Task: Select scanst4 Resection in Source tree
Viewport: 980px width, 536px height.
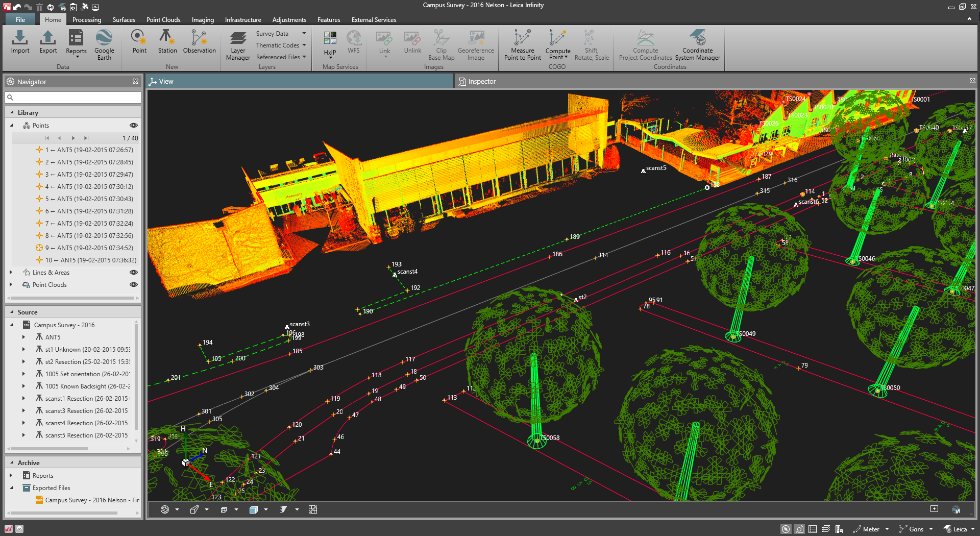Action: pos(82,423)
